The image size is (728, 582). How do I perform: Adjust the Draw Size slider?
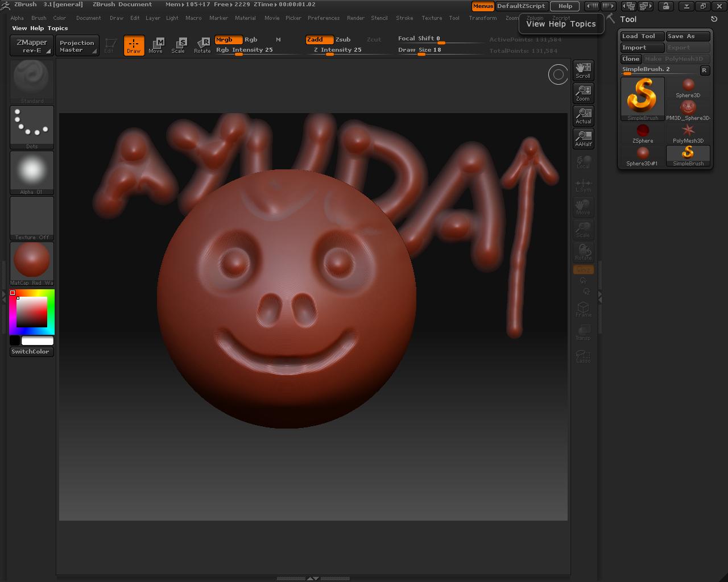pyautogui.click(x=440, y=51)
